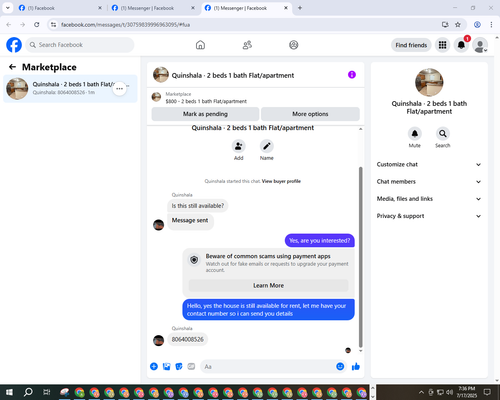
Task: Go back using Marketplace back arrow
Action: pos(12,67)
